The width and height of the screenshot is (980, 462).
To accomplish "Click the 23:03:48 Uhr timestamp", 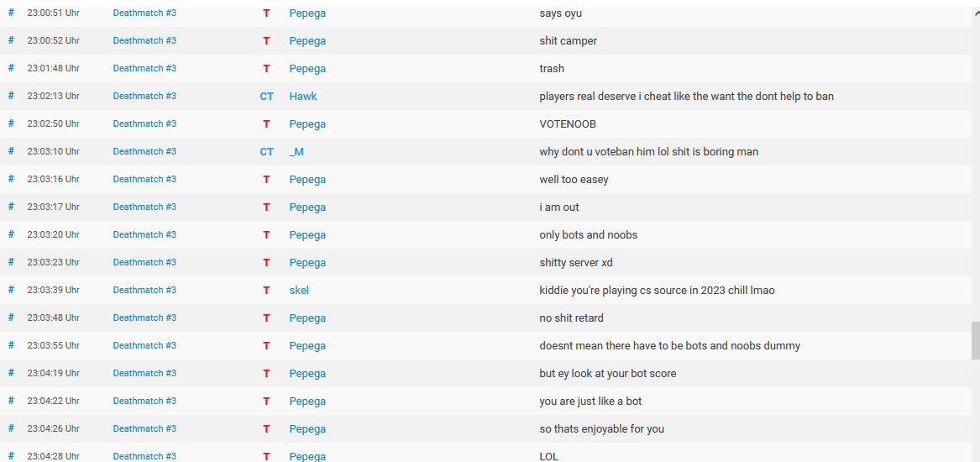I will pyautogui.click(x=53, y=318).
